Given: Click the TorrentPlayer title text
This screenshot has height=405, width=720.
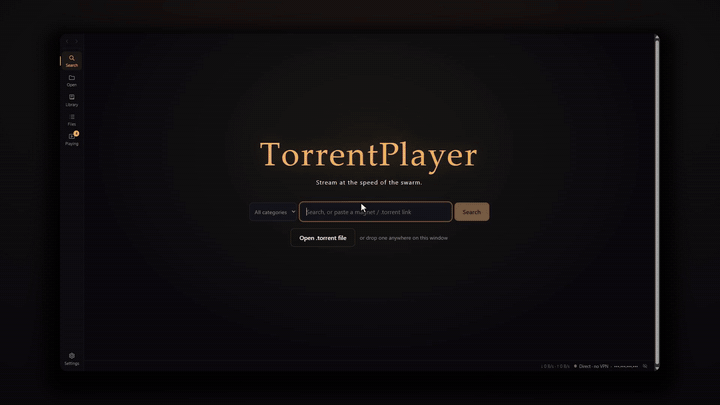Looking at the screenshot, I should click(369, 155).
